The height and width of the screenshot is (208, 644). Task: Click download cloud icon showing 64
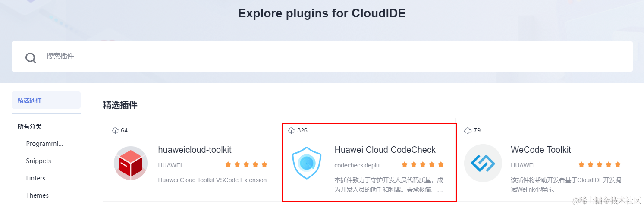click(x=115, y=130)
